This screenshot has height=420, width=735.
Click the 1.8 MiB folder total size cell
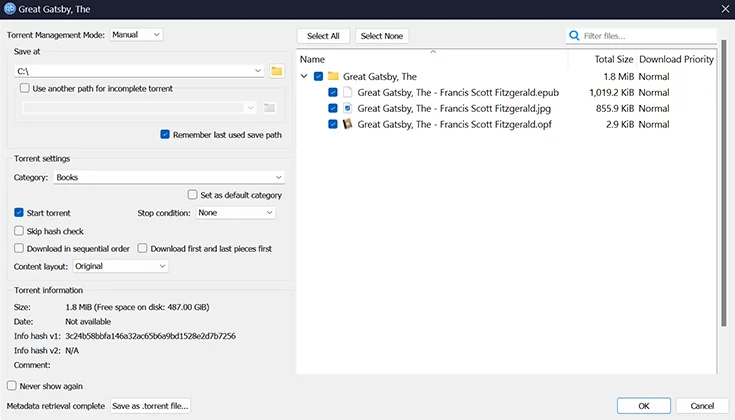[x=619, y=76]
